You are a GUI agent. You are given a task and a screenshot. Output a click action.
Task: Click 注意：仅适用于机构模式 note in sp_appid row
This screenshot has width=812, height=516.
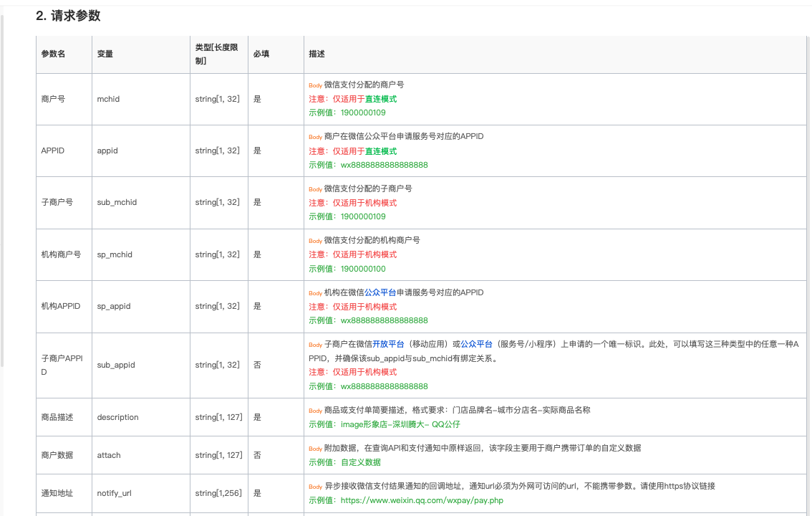(353, 307)
